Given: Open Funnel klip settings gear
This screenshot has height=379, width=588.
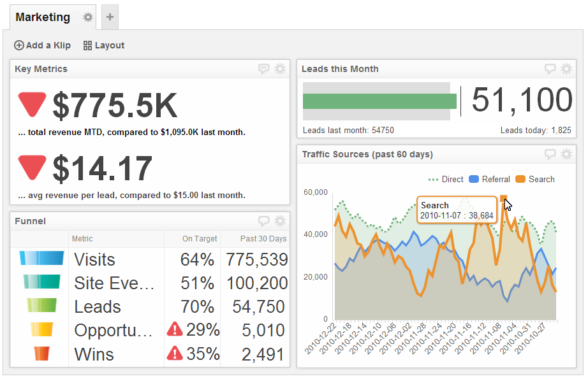Looking at the screenshot, I should point(280,221).
